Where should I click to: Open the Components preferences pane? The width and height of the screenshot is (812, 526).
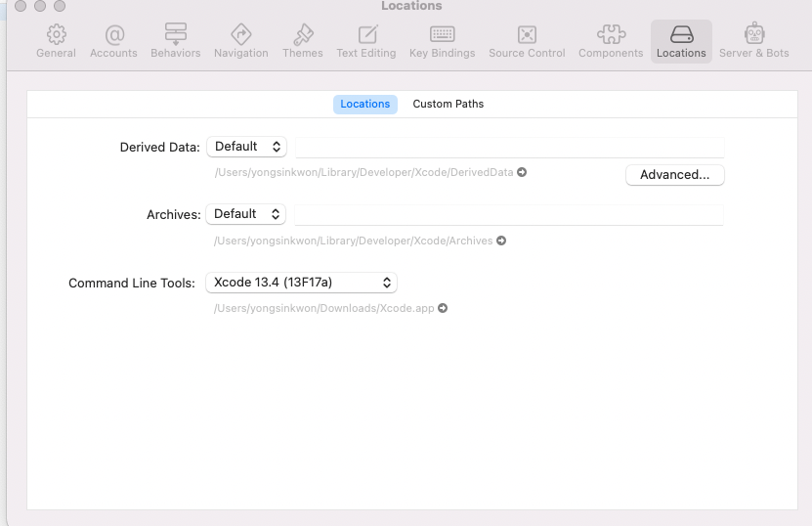[611, 41]
